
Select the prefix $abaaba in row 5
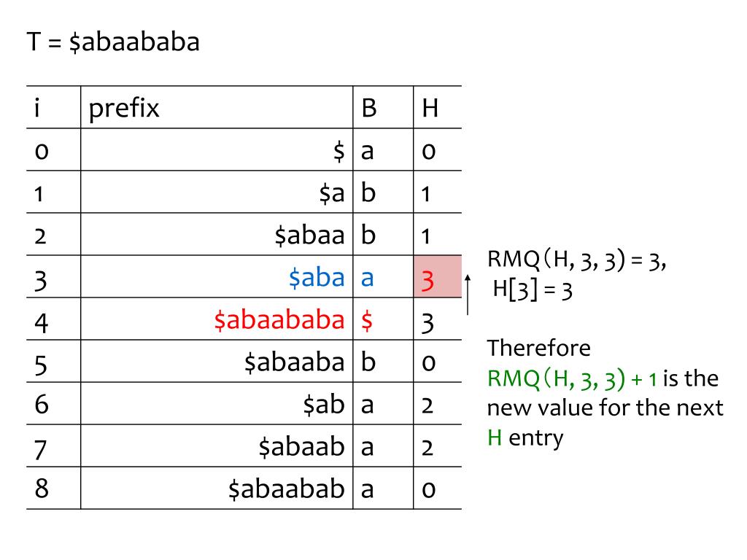pos(295,362)
